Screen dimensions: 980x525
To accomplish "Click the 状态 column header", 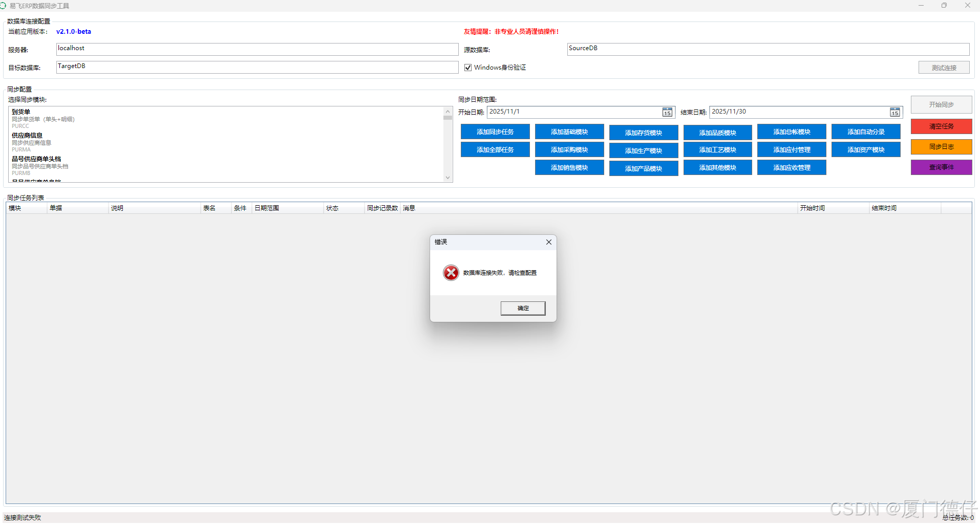I will pos(344,208).
